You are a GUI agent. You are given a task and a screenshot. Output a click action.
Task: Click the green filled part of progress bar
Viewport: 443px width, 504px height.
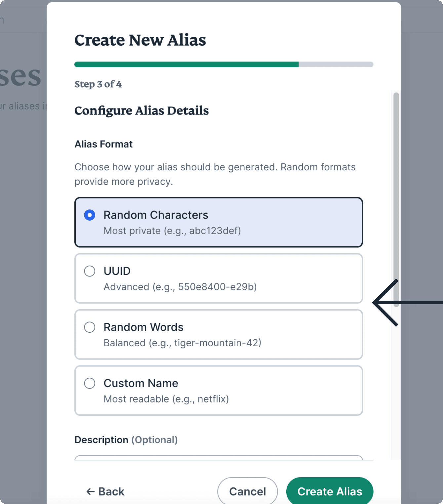[186, 64]
